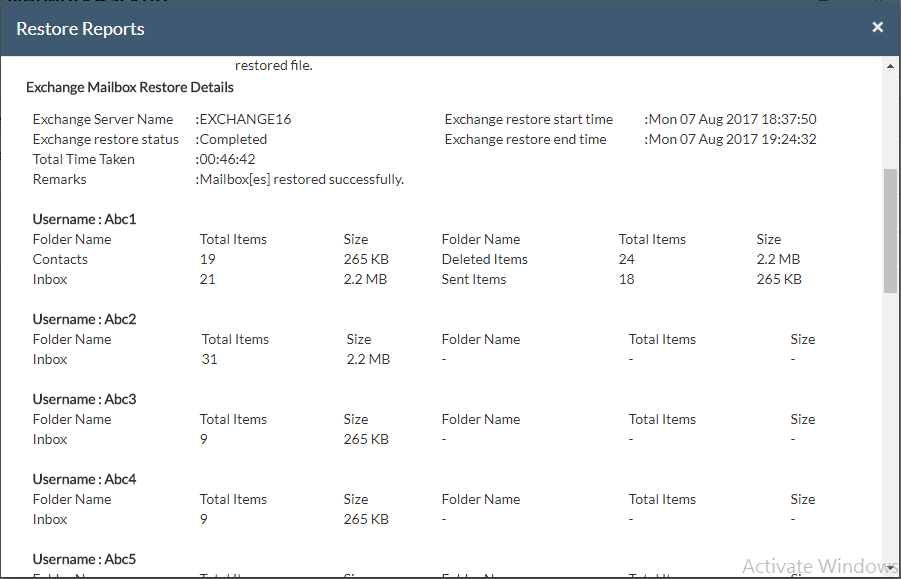
Task: Click the Sent Items size 265 KB
Action: (x=779, y=279)
